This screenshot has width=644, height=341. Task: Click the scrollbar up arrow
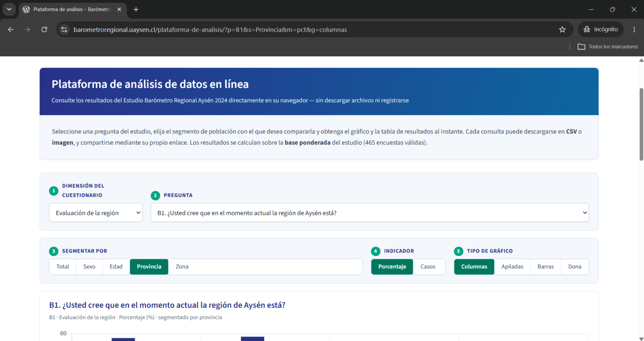point(641,60)
